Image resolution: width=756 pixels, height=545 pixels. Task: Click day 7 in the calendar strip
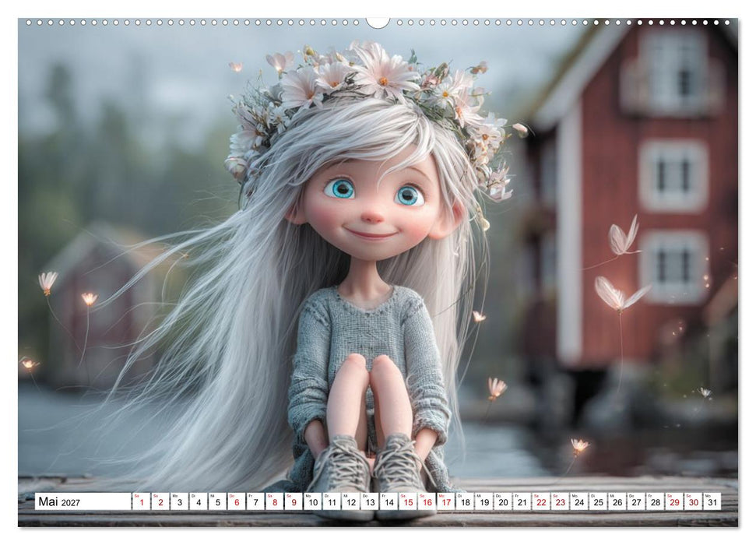coord(255,501)
